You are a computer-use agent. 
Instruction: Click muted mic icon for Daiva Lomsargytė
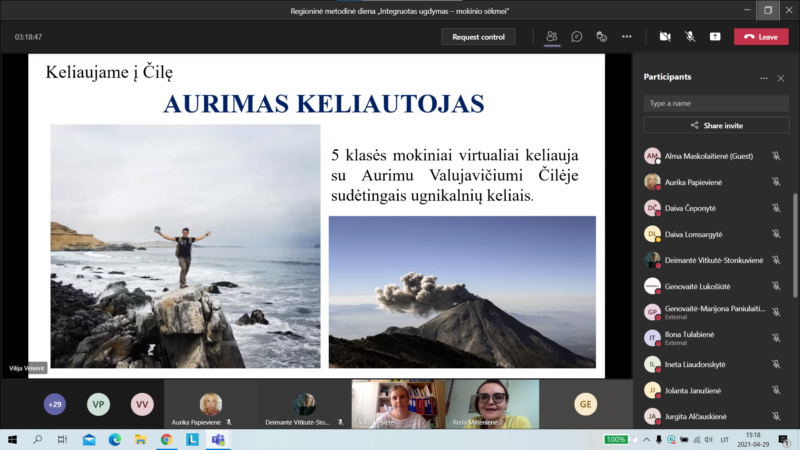pos(776,234)
